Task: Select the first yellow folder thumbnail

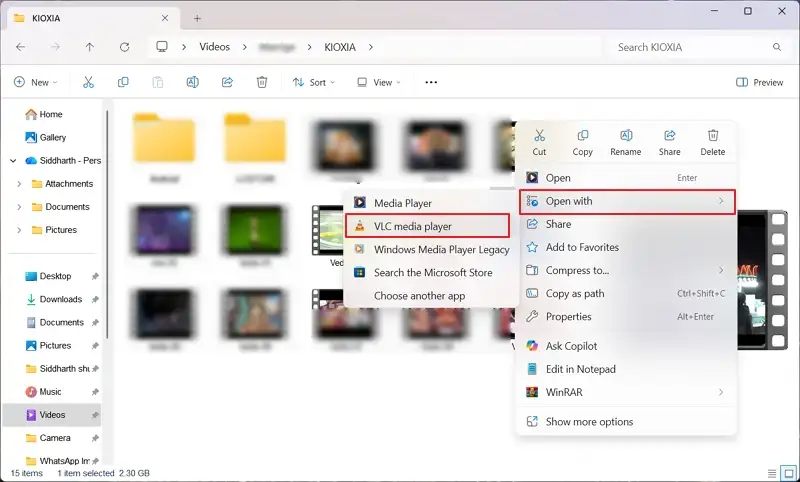Action: (164, 138)
